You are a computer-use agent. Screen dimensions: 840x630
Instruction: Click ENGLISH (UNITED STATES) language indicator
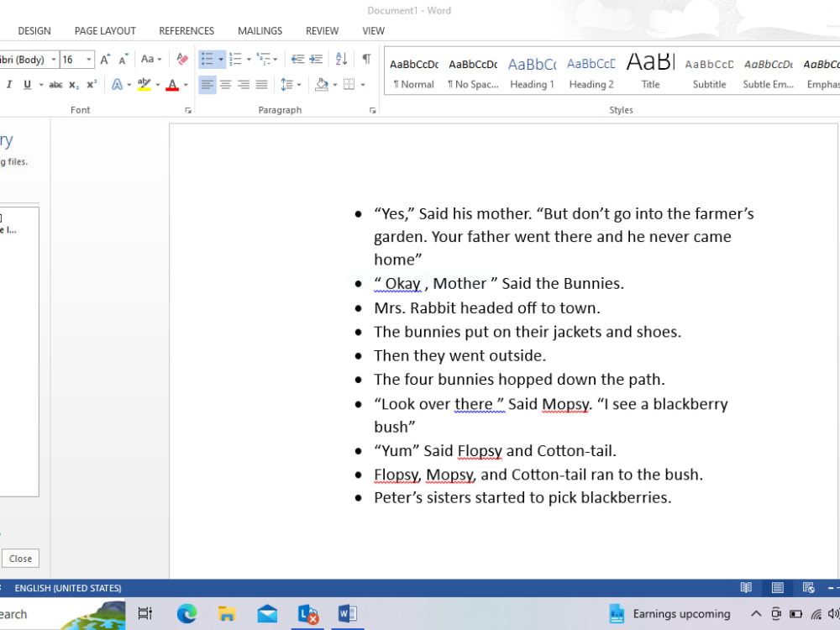coord(67,588)
